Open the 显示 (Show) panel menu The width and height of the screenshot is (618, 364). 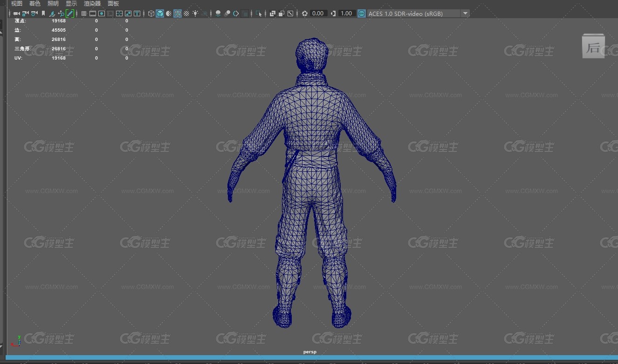71,3
